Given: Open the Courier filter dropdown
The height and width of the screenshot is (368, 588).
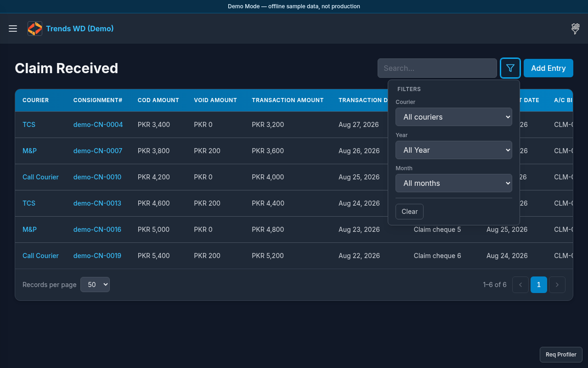Looking at the screenshot, I should (x=454, y=117).
